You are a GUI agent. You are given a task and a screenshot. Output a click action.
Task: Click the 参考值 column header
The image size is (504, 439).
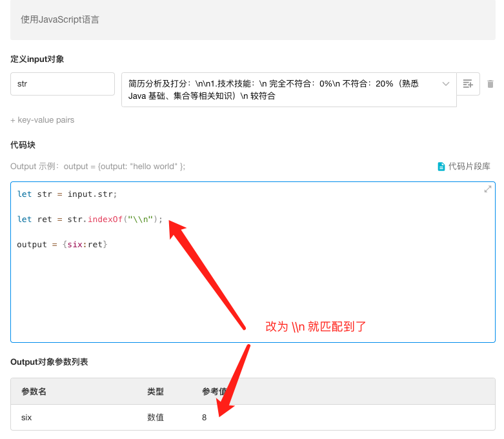[x=213, y=392]
